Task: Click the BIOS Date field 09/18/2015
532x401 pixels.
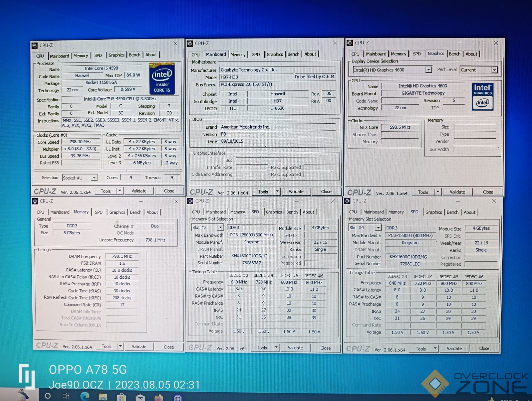Action: tap(278, 141)
